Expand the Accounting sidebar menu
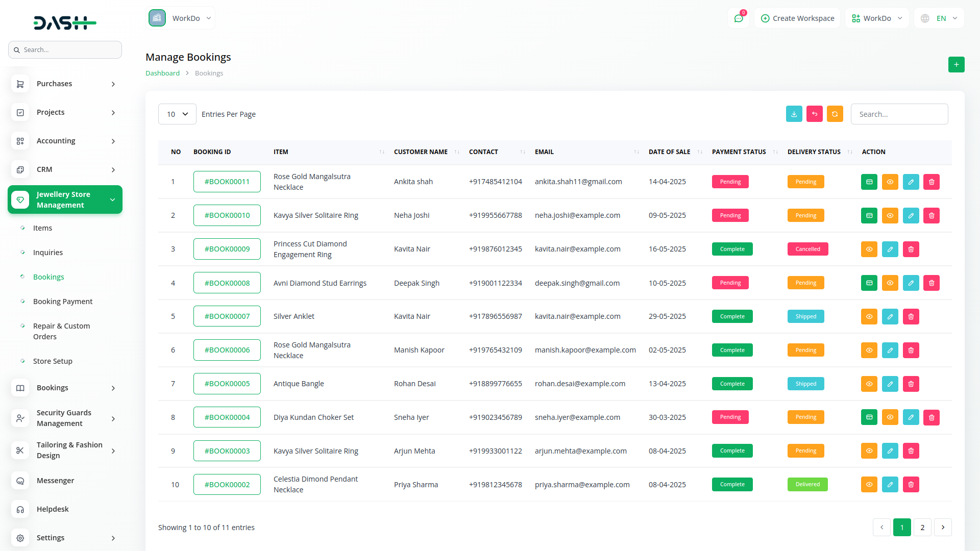The image size is (980, 551). click(x=65, y=141)
